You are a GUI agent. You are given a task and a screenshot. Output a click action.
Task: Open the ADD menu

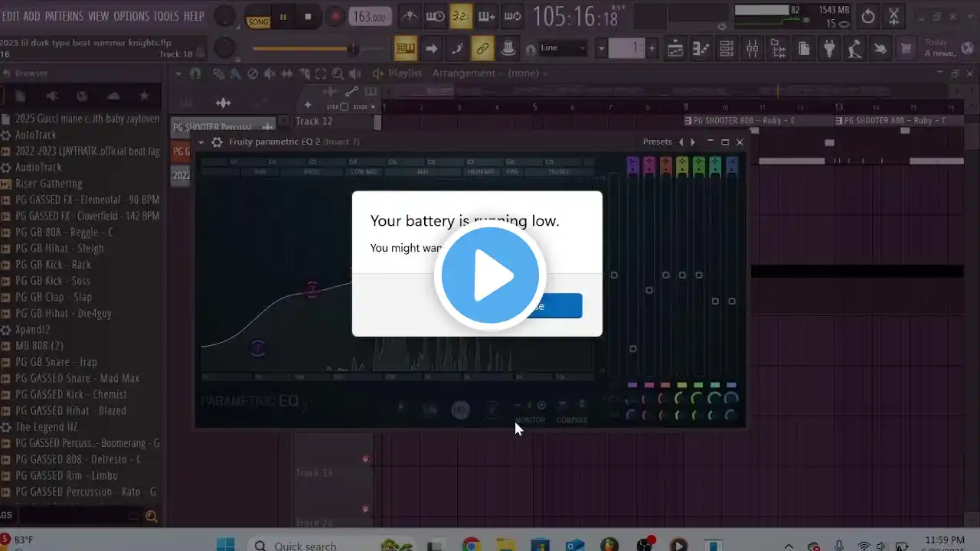coord(31,16)
